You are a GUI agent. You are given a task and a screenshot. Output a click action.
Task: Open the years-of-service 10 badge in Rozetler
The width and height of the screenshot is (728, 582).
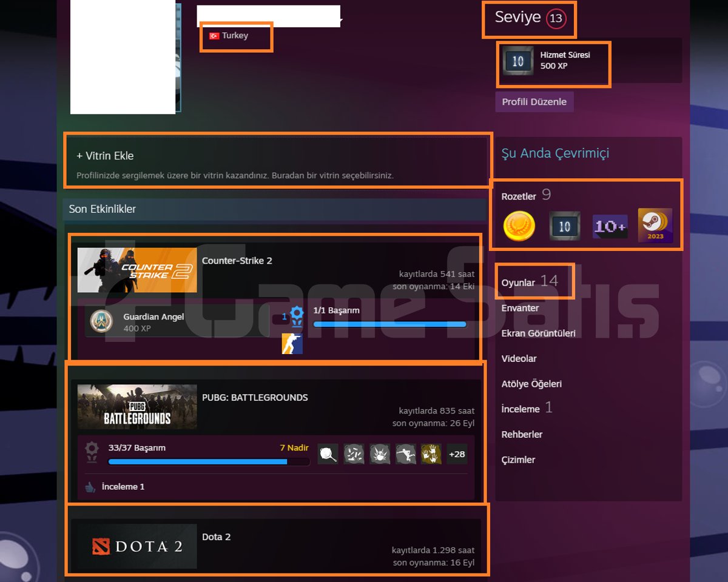pyautogui.click(x=565, y=226)
